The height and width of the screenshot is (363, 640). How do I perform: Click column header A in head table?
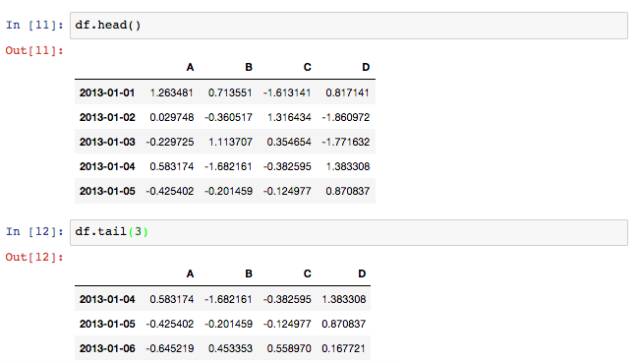coord(190,67)
